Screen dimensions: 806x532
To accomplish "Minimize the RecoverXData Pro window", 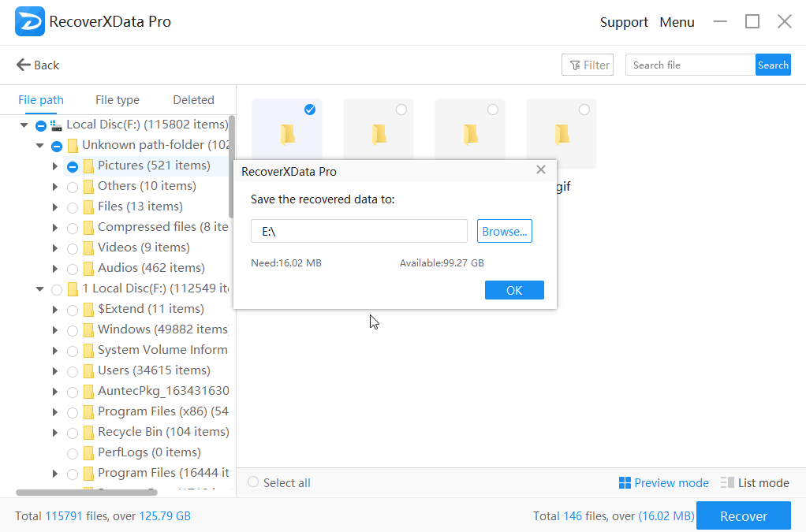I will point(720,21).
